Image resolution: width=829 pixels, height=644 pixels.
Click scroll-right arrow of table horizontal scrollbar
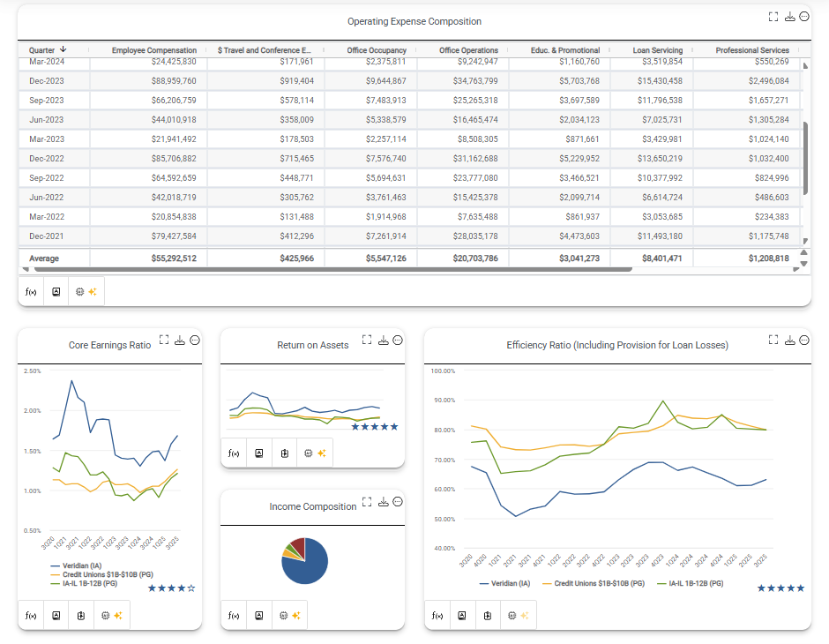(796, 270)
